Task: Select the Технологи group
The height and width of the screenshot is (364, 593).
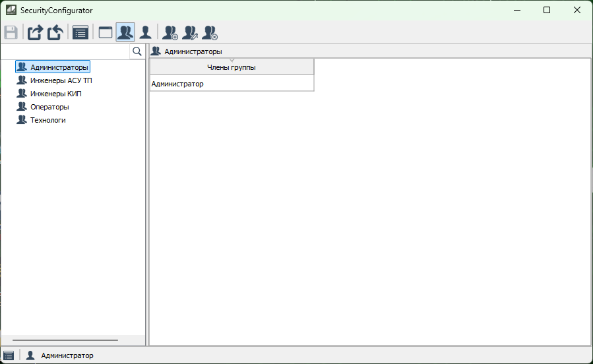Action: click(47, 120)
